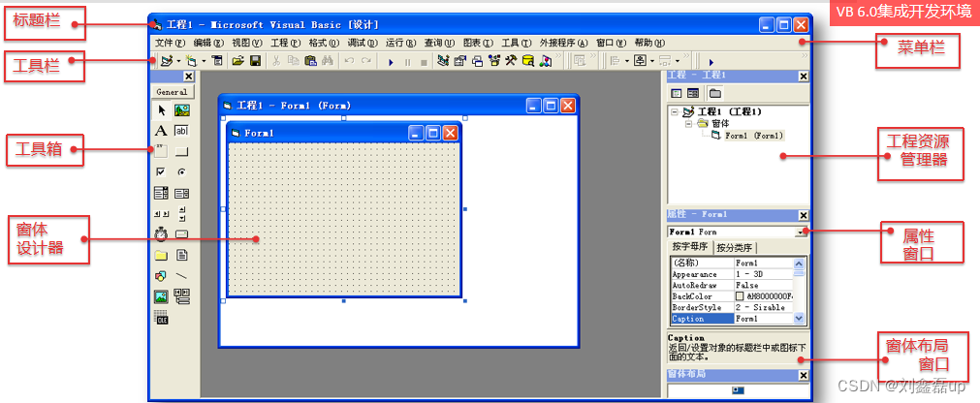This screenshot has height=403, width=980.
Task: Select the CommandButton control in toolbox
Action: click(x=182, y=151)
